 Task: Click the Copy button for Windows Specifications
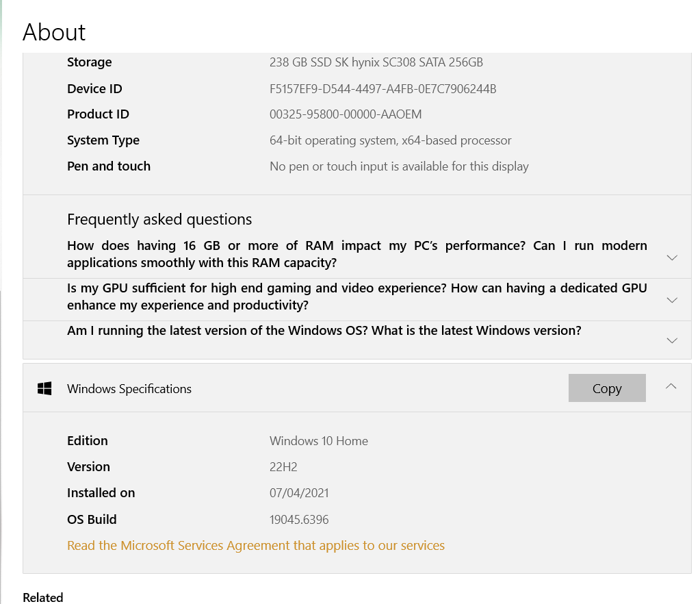(606, 388)
